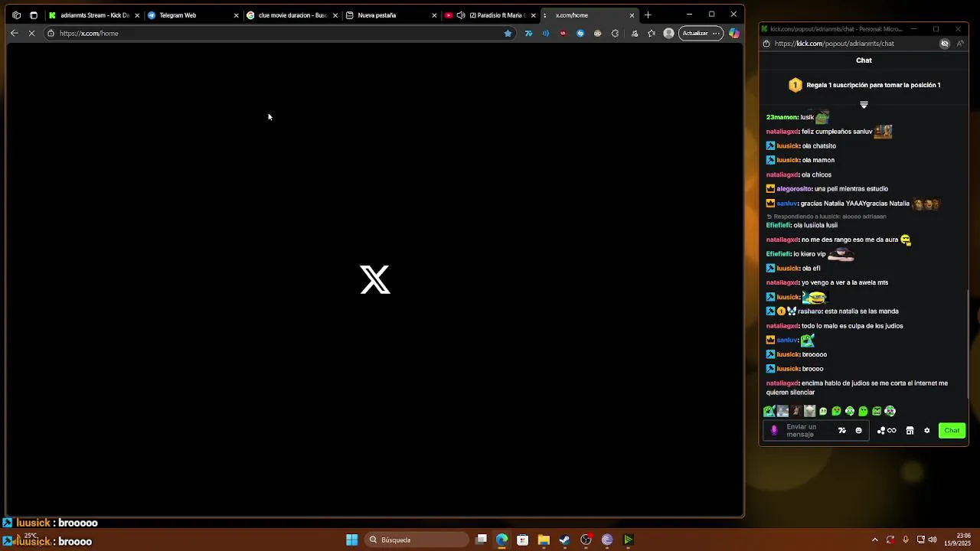Viewport: 980px width, 551px height.
Task: Close the Telegram Web tab
Action: pos(236,15)
